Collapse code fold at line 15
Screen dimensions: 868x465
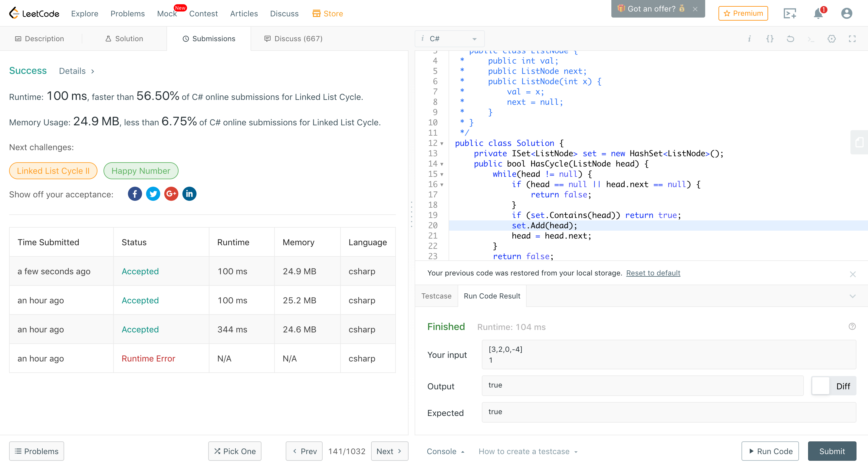pyautogui.click(x=441, y=175)
